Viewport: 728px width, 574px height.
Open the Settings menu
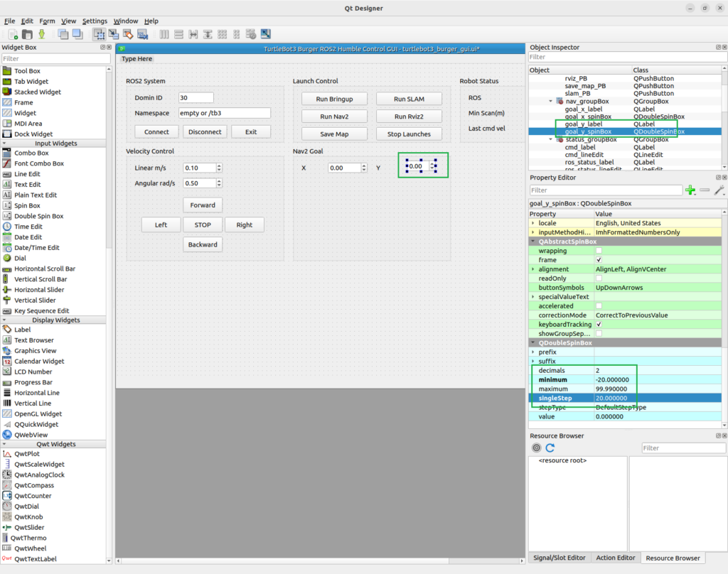click(95, 21)
